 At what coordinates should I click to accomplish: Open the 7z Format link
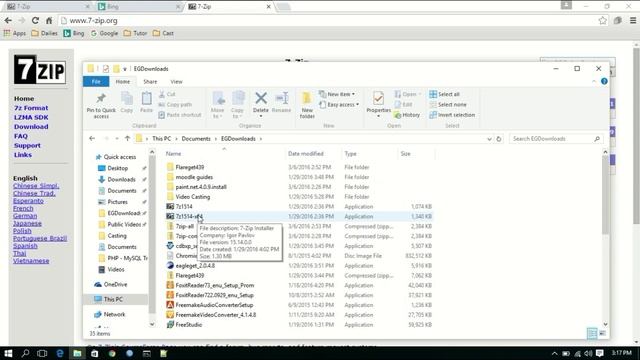(x=31, y=108)
